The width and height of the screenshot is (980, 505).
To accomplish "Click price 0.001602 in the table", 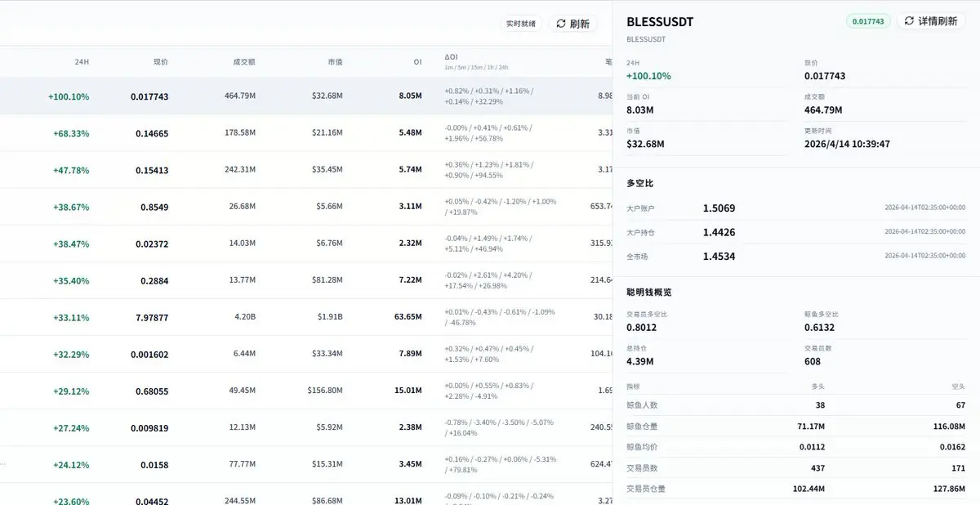I will pyautogui.click(x=149, y=355).
